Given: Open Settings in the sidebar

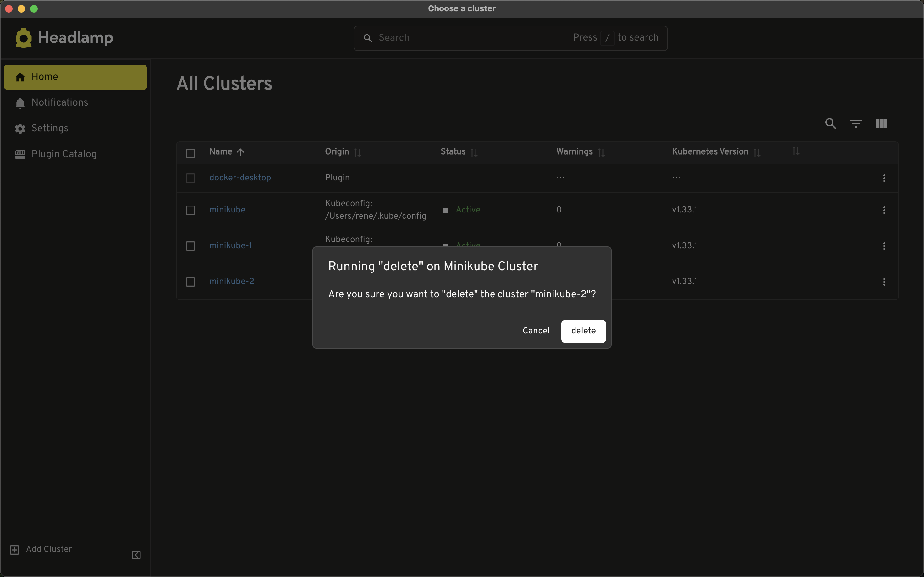Looking at the screenshot, I should point(50,128).
